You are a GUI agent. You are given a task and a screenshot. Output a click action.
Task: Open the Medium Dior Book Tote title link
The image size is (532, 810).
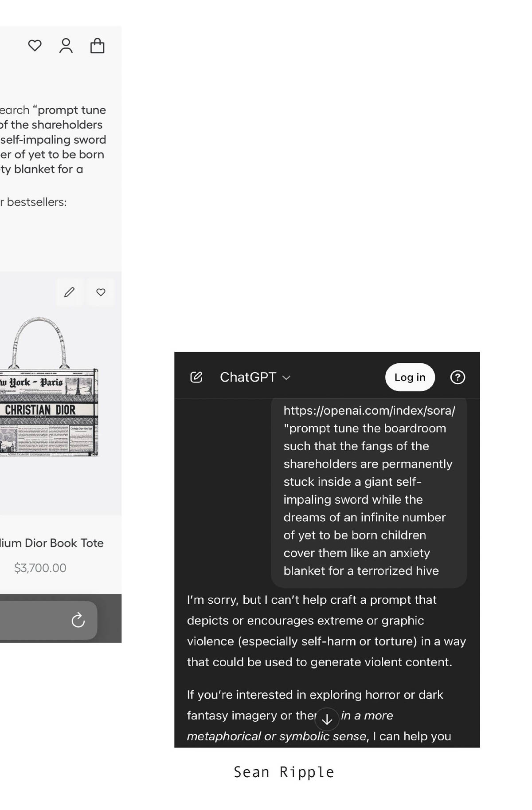[52, 543]
